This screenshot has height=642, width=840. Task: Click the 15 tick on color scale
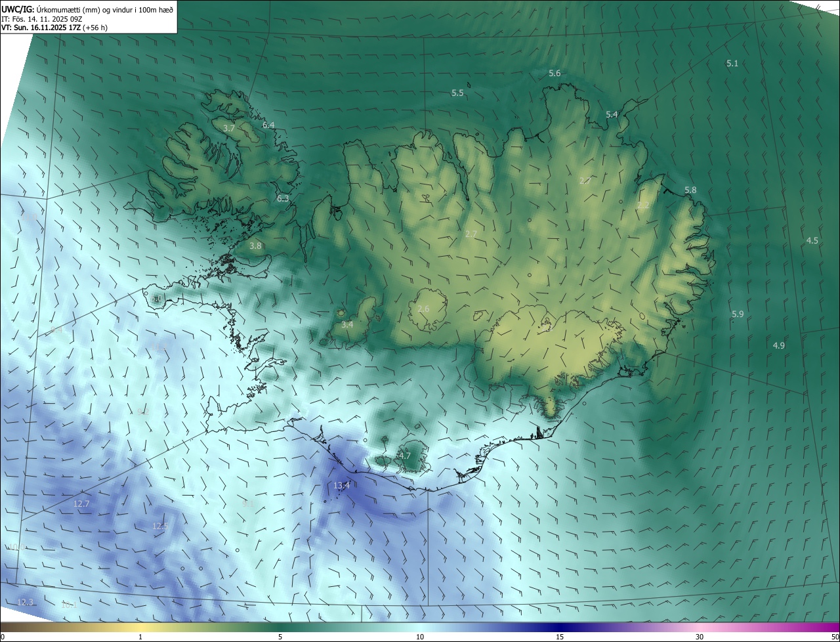pos(559,637)
